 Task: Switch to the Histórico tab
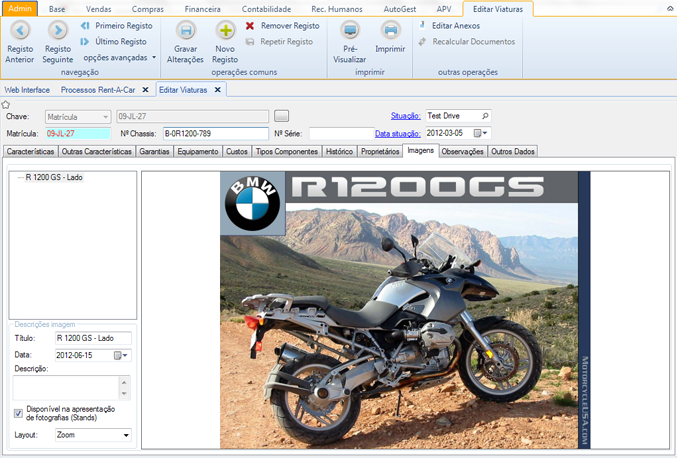[x=338, y=151]
